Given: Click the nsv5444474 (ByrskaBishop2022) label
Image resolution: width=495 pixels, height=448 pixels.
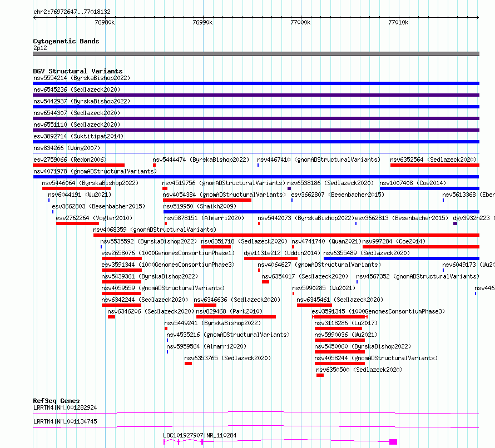Looking at the screenshot, I should 201,160.
